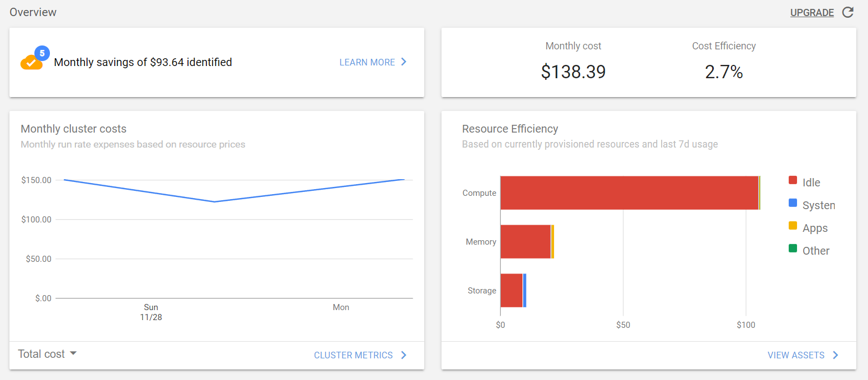Click the UPGRADE link
868x380 pixels.
coord(812,12)
